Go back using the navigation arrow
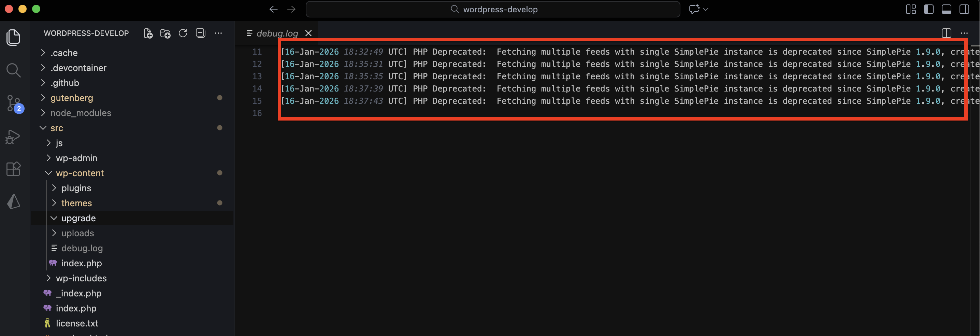 [273, 9]
